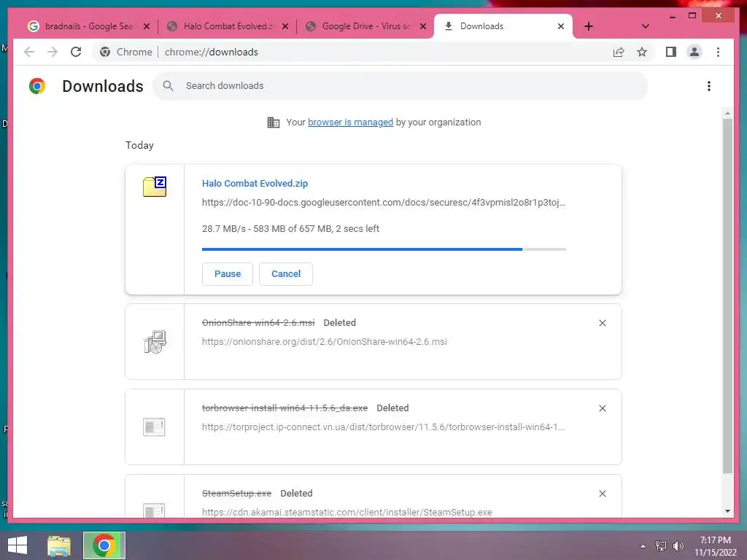747x560 pixels.
Task: Remove OnionShare-win64-2.6.msi from the list
Action: (x=602, y=323)
